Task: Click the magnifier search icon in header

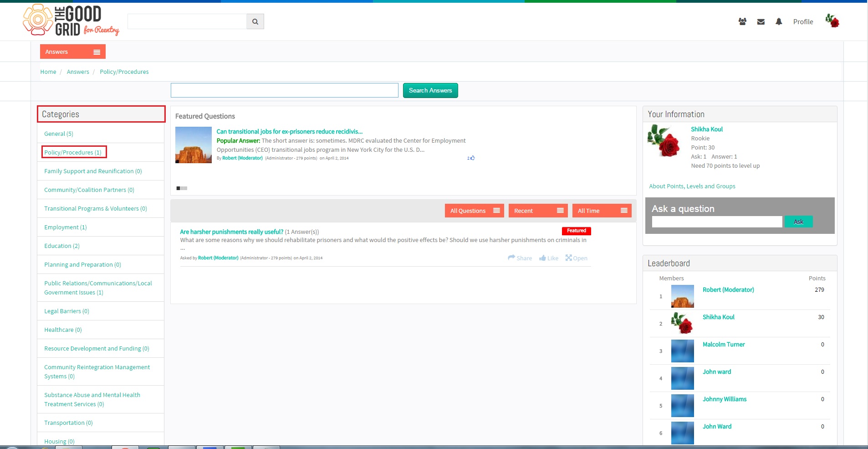Action: pyautogui.click(x=255, y=21)
